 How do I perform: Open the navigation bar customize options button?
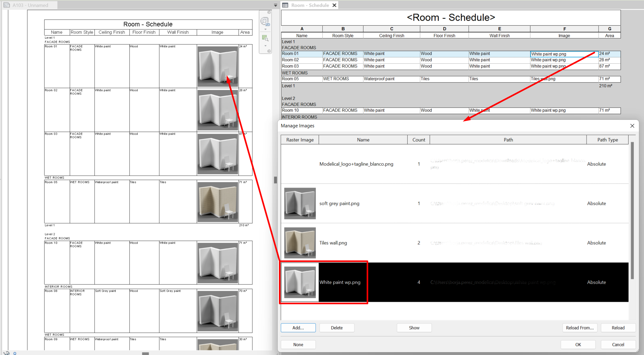269,51
